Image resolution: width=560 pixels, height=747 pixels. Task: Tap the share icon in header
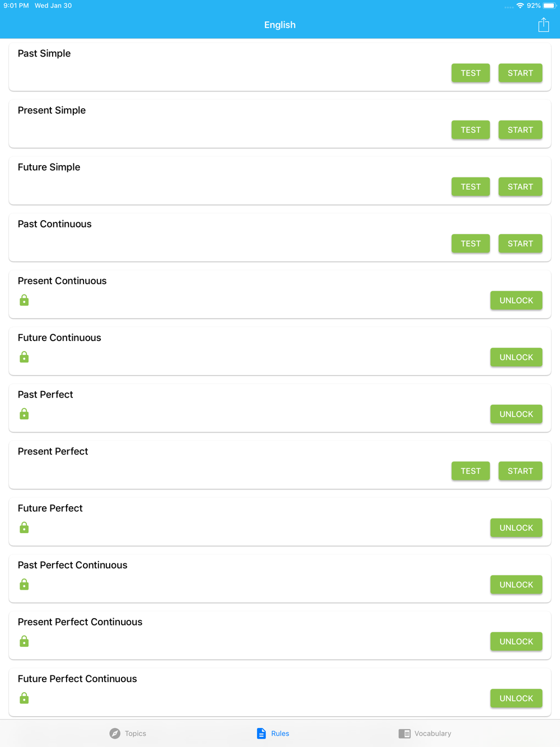(x=543, y=25)
